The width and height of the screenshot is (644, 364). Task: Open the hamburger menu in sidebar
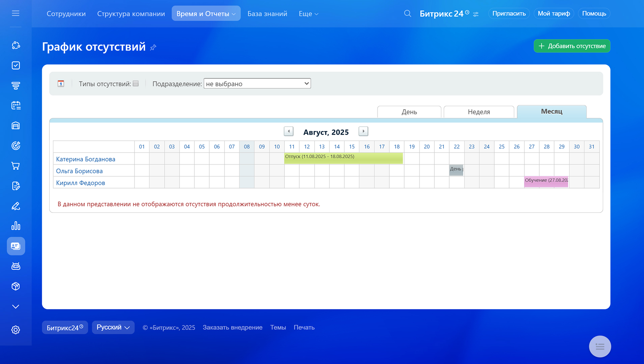15,13
